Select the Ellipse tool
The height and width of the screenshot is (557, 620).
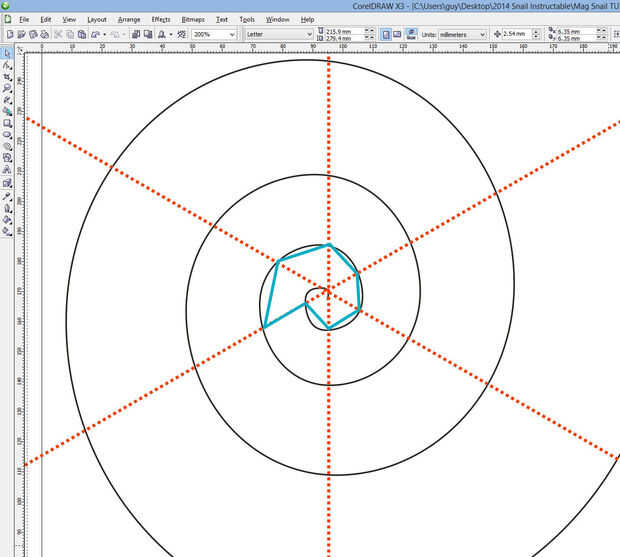(7, 135)
